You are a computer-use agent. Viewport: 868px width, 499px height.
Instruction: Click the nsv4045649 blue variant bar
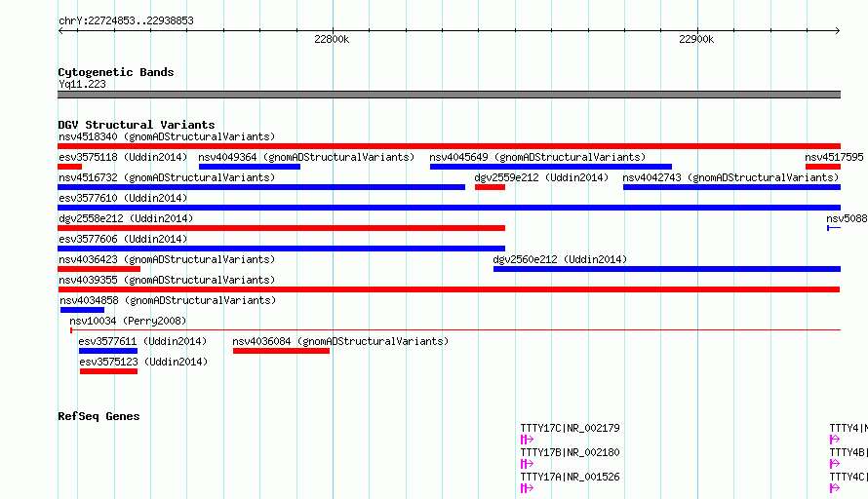pyautogui.click(x=551, y=167)
